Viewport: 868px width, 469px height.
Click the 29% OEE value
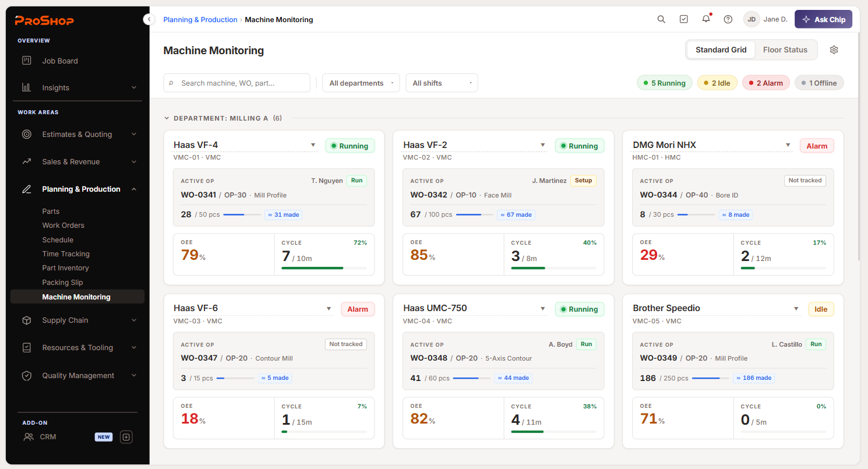point(652,255)
